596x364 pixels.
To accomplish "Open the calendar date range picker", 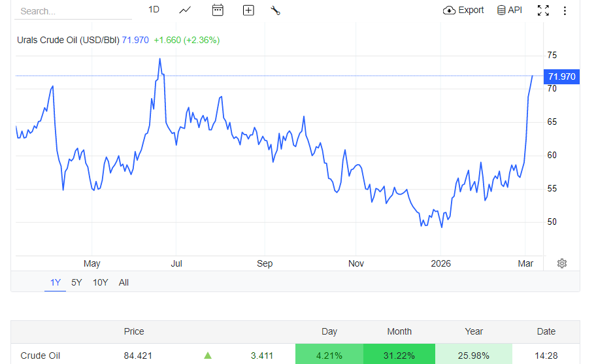I will pos(218,10).
